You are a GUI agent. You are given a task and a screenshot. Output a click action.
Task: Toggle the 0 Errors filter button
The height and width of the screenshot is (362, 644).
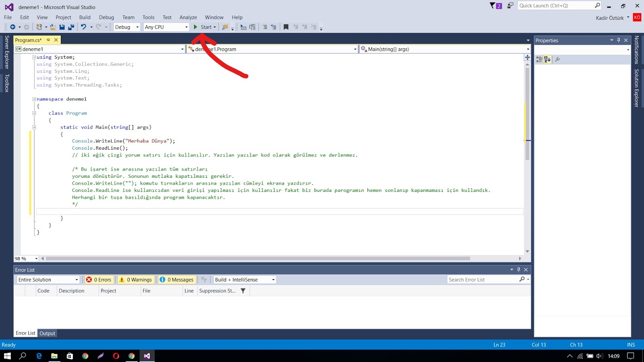(x=99, y=280)
